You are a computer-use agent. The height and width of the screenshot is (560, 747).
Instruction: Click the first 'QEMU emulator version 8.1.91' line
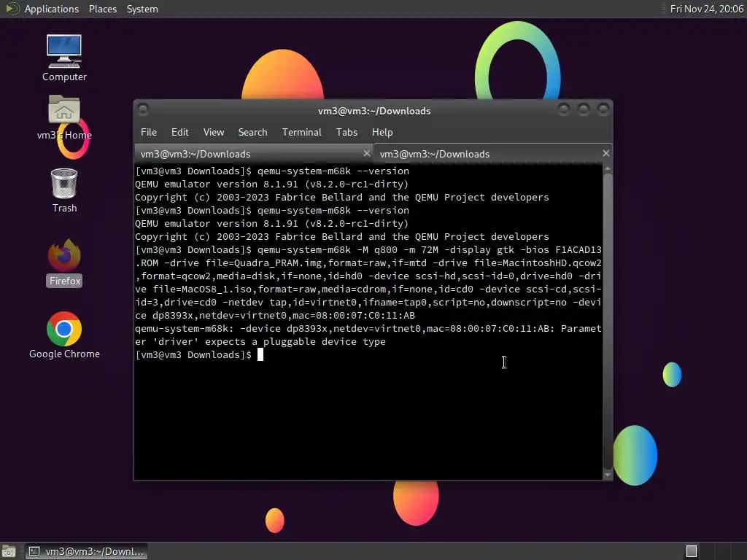[271, 184]
